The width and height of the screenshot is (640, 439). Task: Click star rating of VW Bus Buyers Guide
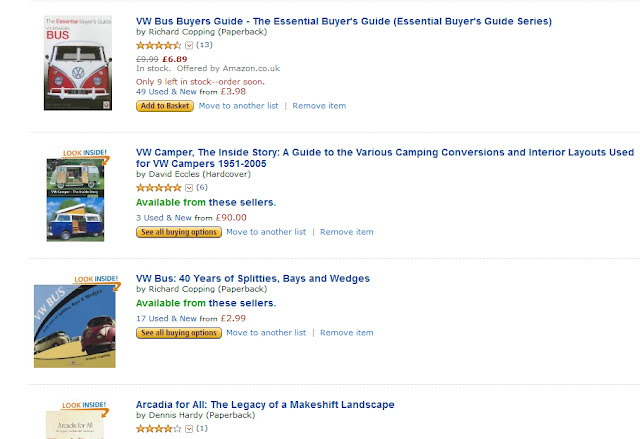point(158,45)
